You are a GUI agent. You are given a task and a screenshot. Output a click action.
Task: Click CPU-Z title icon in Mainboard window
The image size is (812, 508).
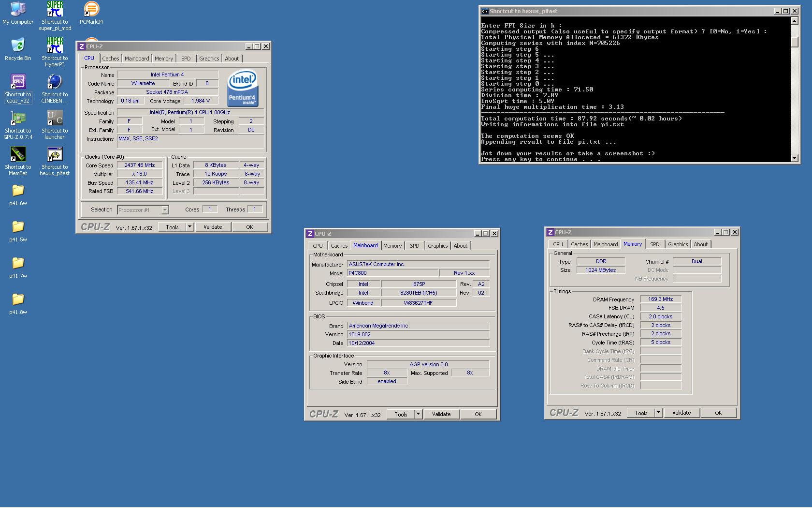click(310, 234)
